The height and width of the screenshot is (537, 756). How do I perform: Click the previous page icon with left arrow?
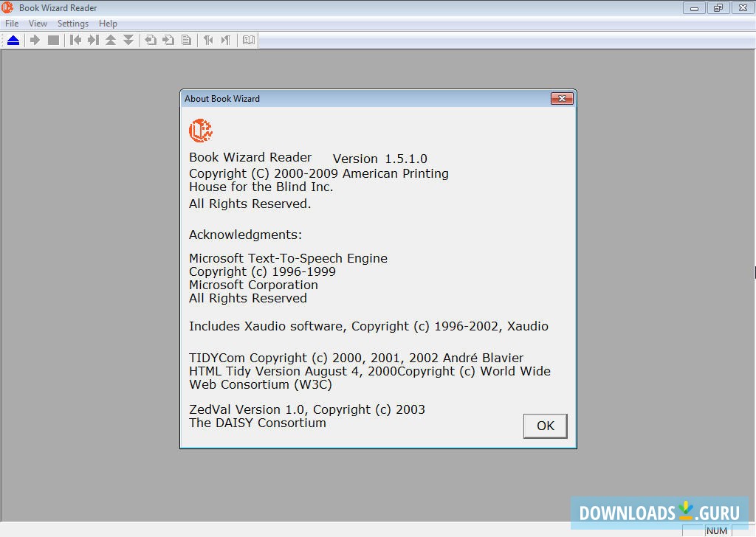[151, 41]
